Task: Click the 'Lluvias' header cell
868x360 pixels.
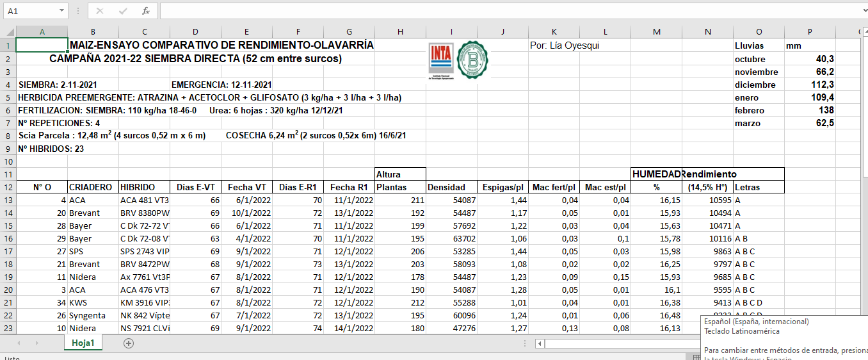Action: 759,45
